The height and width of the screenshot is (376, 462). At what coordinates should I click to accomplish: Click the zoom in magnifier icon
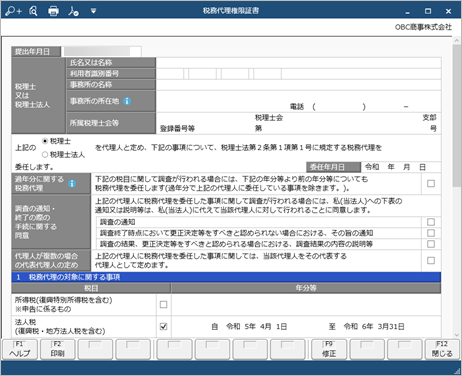pos(13,11)
